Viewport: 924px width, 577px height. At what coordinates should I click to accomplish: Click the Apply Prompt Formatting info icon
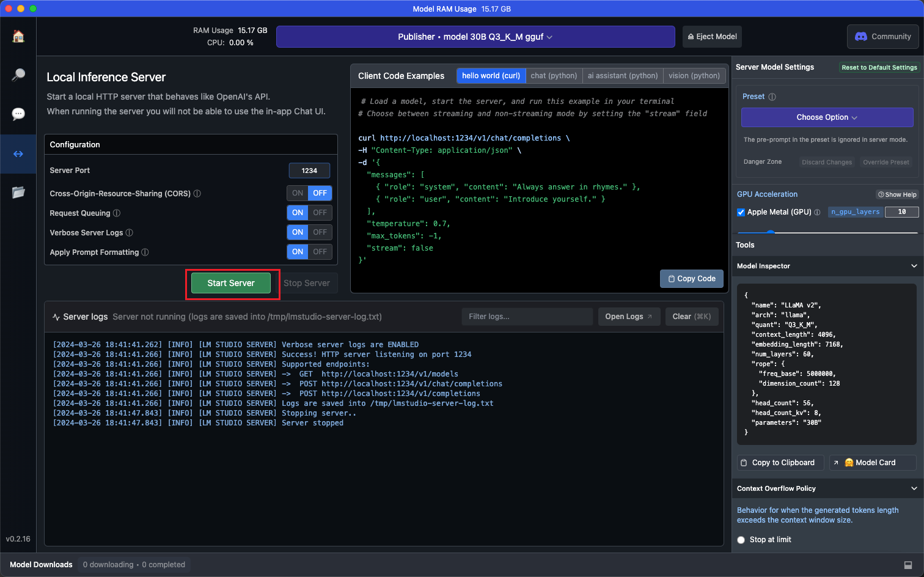(x=145, y=252)
